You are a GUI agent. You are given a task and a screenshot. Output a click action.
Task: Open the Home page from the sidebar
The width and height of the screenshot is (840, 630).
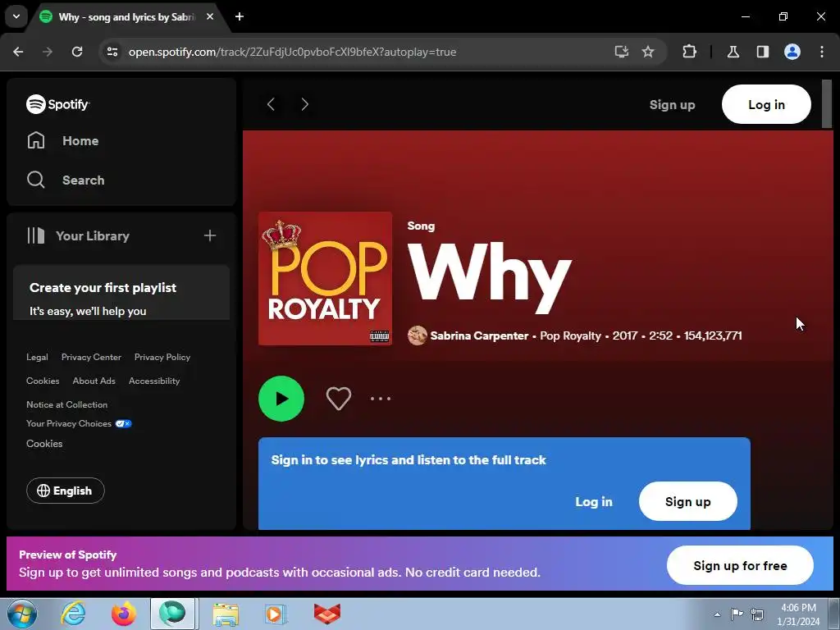(x=62, y=141)
